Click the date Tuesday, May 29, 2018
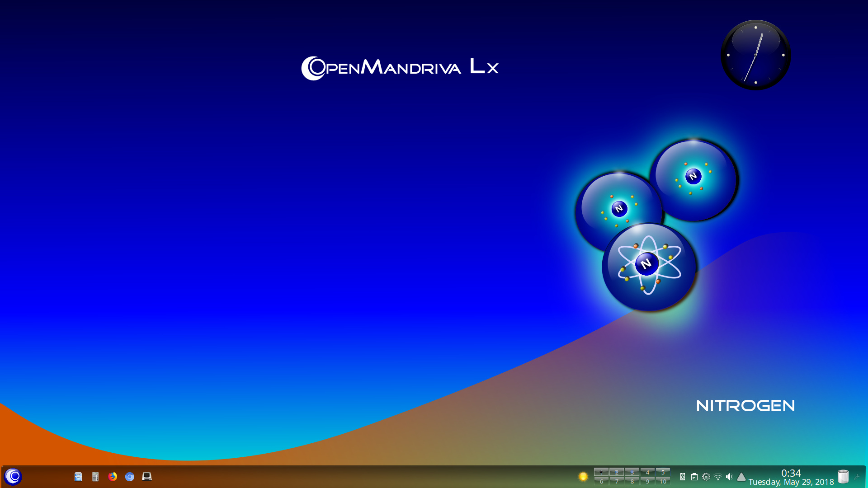The height and width of the screenshot is (488, 868). [791, 482]
